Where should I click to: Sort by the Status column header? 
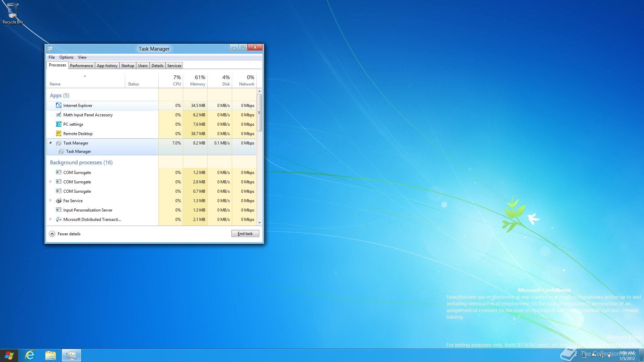coord(142,81)
